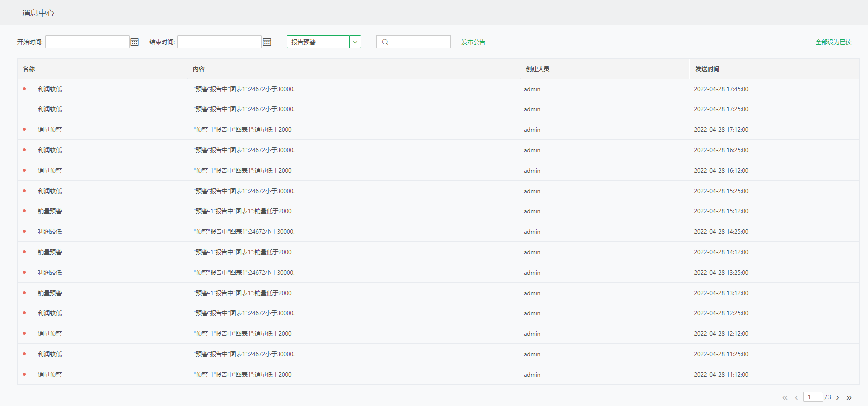
Task: Click into the search text box
Action: 419,42
